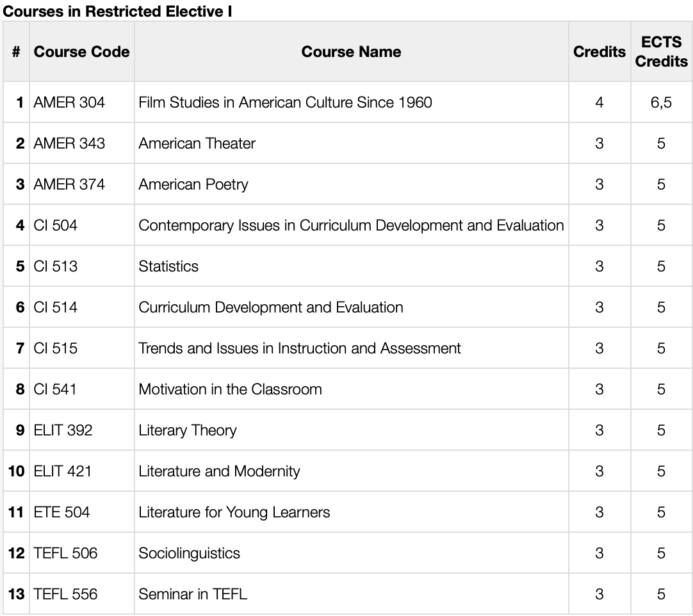
Task: Click the 6,5 ECTS credits value
Action: 661,102
